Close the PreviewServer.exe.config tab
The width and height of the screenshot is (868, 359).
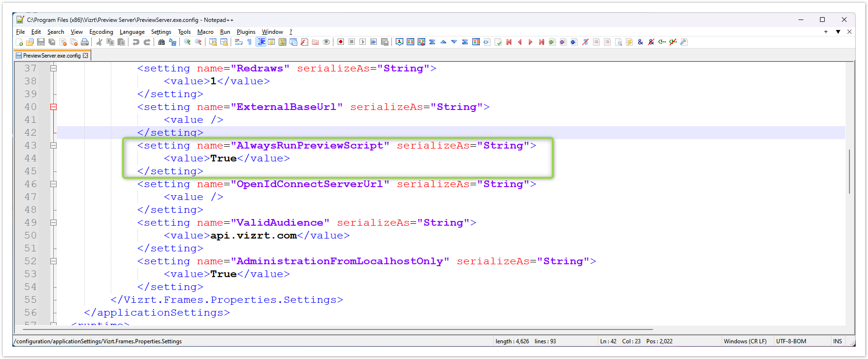(x=86, y=56)
